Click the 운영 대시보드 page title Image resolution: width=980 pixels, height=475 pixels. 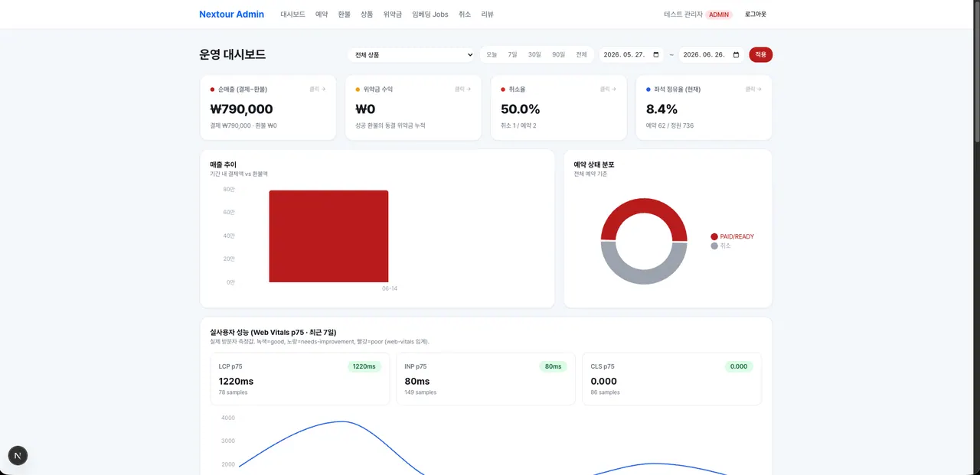(x=233, y=54)
